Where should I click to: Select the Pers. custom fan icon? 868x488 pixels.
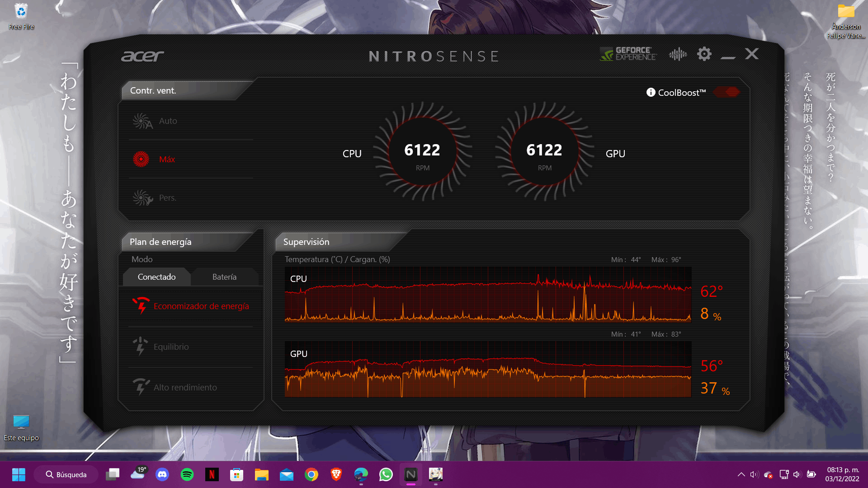[142, 197]
